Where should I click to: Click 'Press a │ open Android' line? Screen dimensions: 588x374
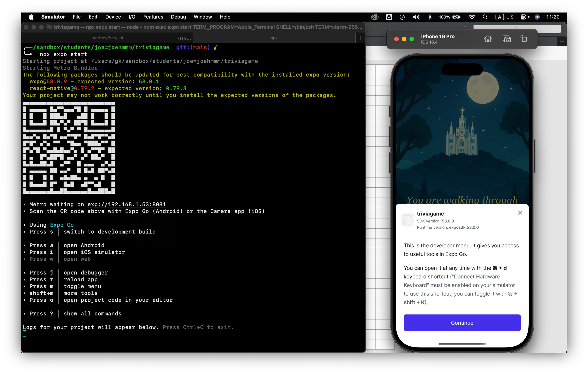(x=64, y=245)
